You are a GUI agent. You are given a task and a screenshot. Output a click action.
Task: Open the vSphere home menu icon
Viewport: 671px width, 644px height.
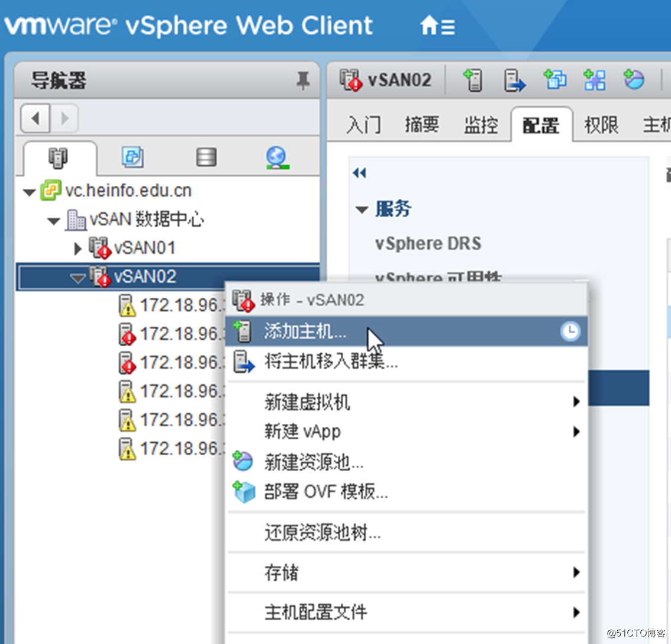click(x=437, y=25)
